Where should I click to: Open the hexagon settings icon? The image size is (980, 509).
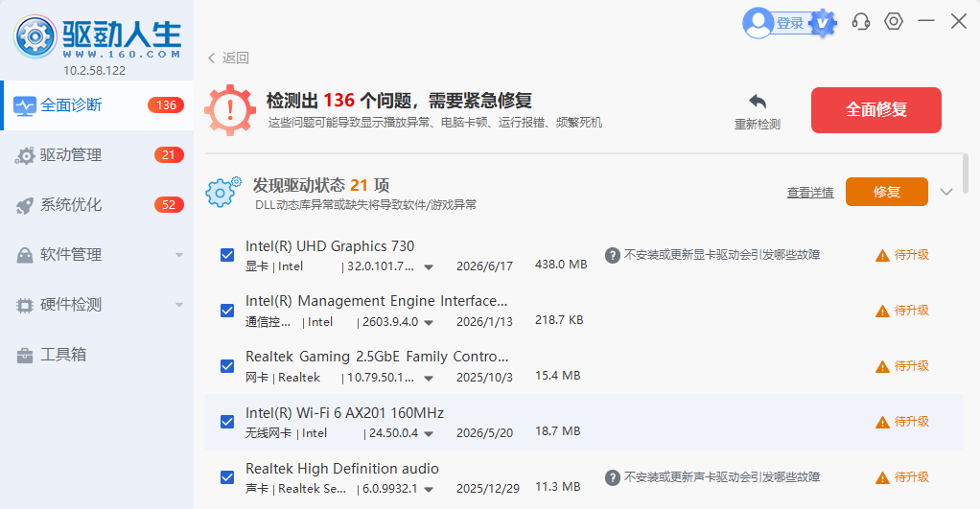coord(894,21)
